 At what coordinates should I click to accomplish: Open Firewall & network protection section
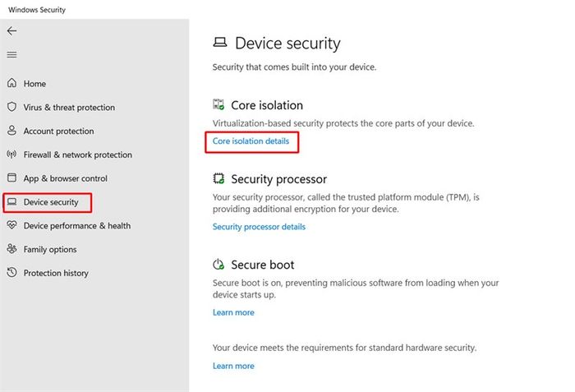[78, 154]
